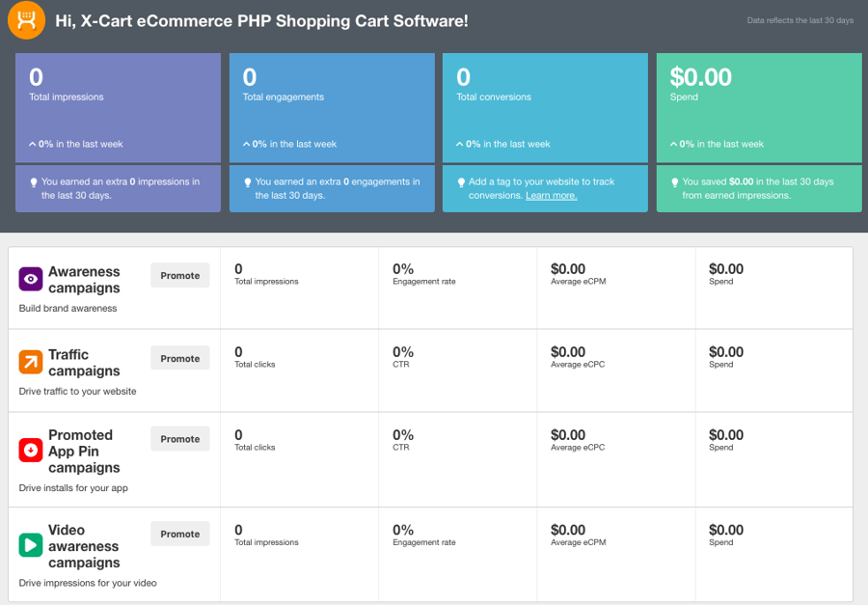
Task: Click up-caret in Total impressions card
Action: [32, 144]
